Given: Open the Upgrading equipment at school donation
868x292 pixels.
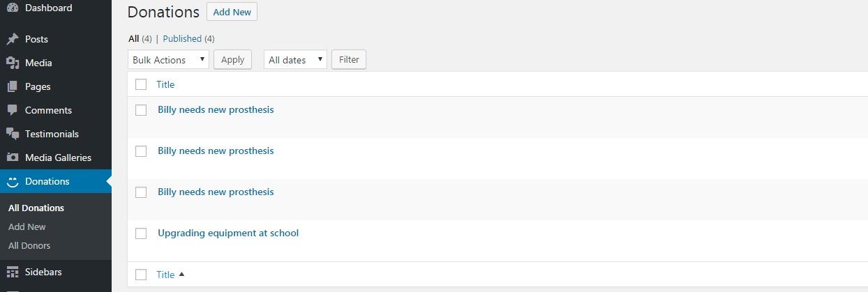Looking at the screenshot, I should pyautogui.click(x=228, y=233).
